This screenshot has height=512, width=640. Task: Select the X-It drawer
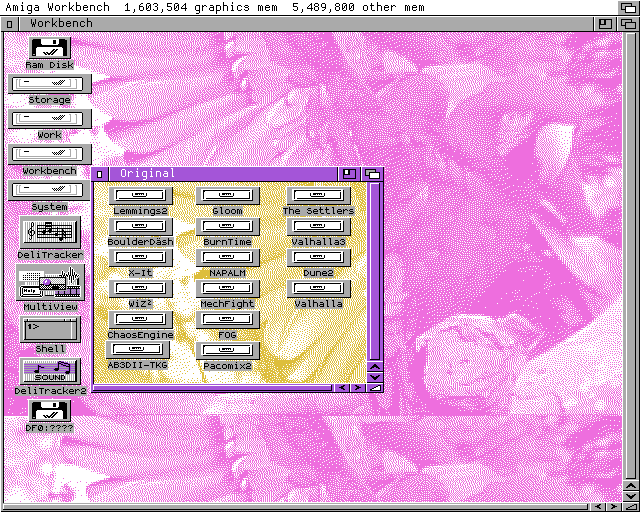coord(141,258)
